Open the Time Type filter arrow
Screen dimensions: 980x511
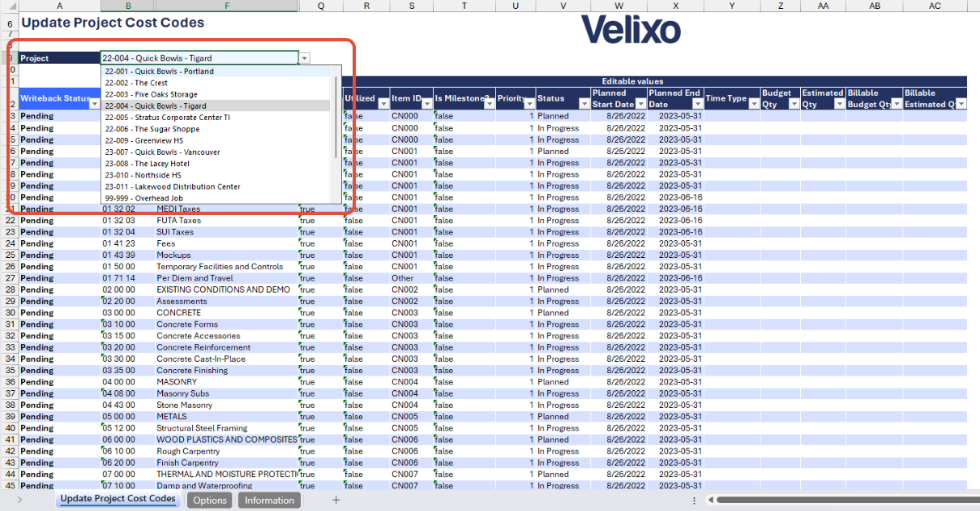click(x=754, y=105)
